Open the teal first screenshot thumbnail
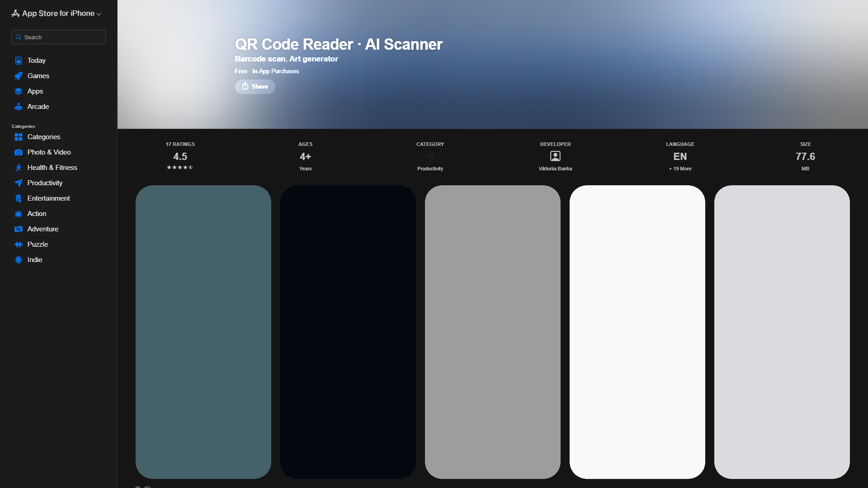Viewport: 868px width, 488px height. point(203,332)
